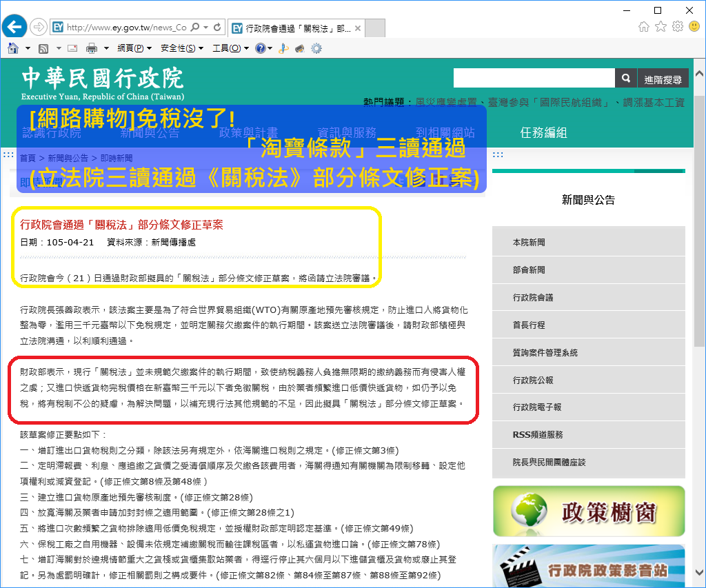This screenshot has width=706, height=588.
Task: Click the magnifier icon in the address bar
Action: pyautogui.click(x=195, y=27)
